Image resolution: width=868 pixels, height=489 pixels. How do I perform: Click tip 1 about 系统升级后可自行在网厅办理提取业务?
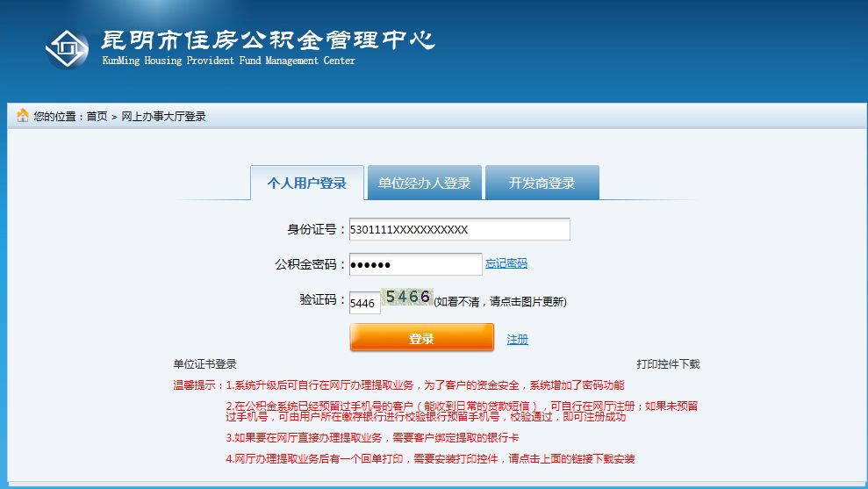pos(425,385)
